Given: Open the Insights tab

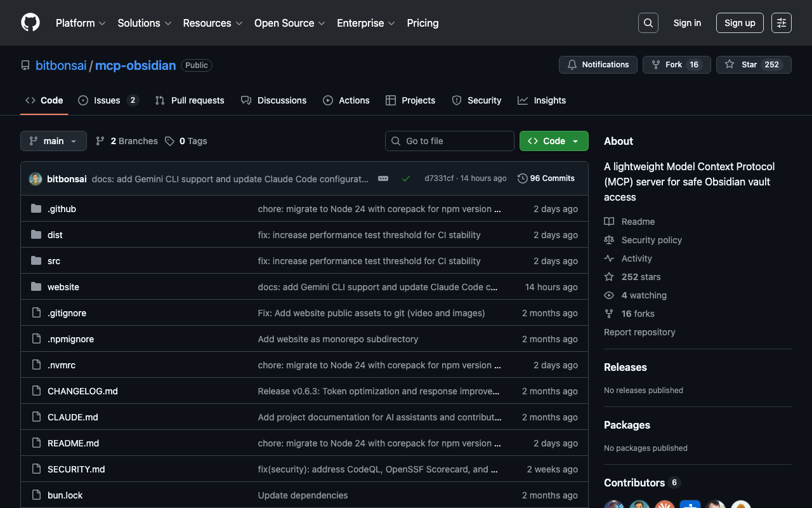Looking at the screenshot, I should (542, 100).
